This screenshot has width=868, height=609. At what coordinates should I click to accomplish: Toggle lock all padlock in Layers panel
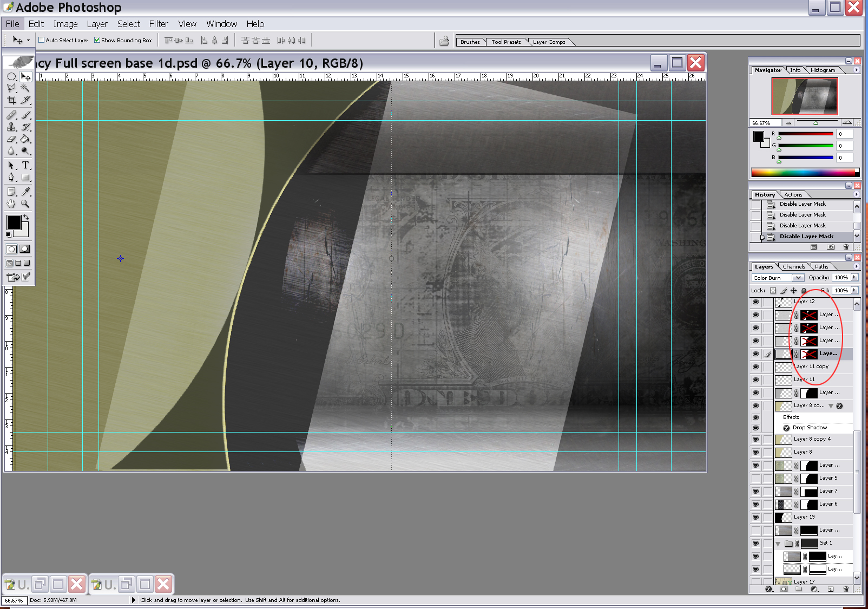[x=804, y=291]
